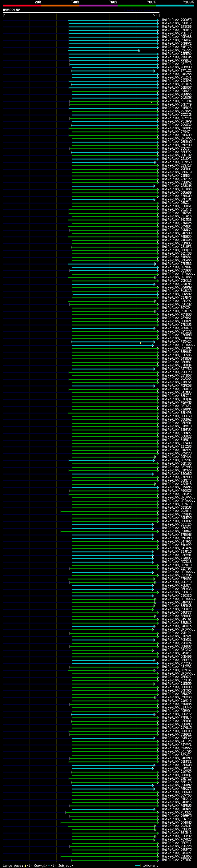Select hit label UniRef100_A4ANV1
Viewport: 197px width, 868px height.
click(177, 809)
